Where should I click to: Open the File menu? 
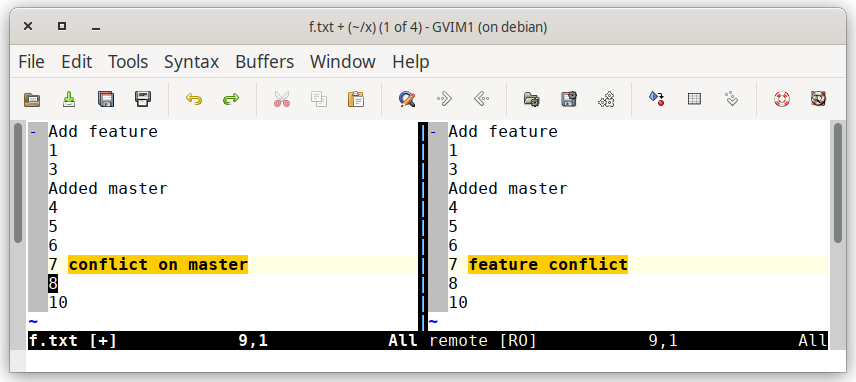pyautogui.click(x=32, y=62)
